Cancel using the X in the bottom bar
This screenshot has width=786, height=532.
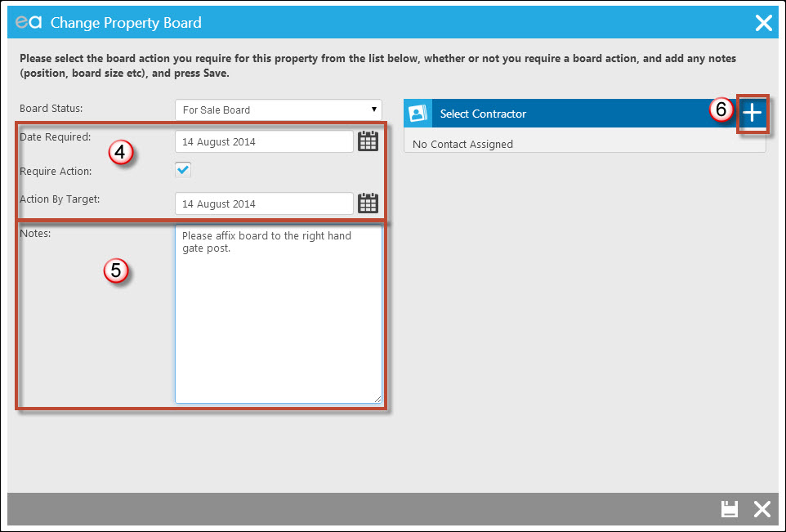762,509
